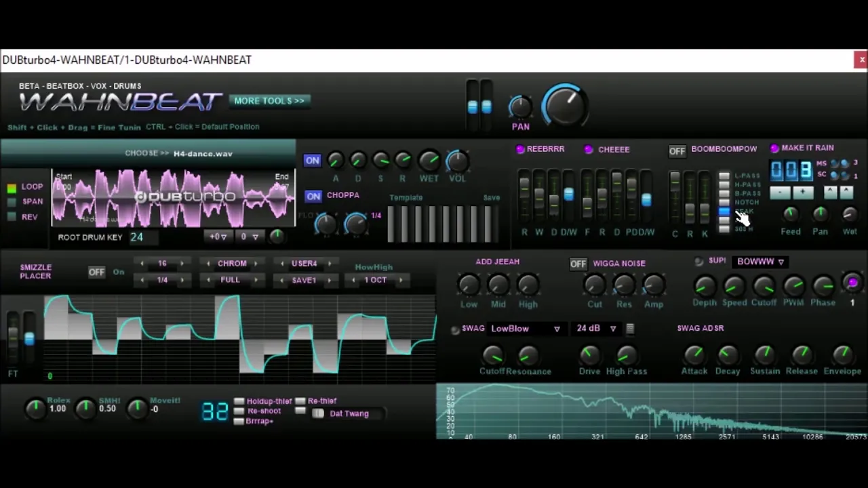Select the NOTCH filter type
Viewport: 868px width, 488px height.
[x=724, y=203]
